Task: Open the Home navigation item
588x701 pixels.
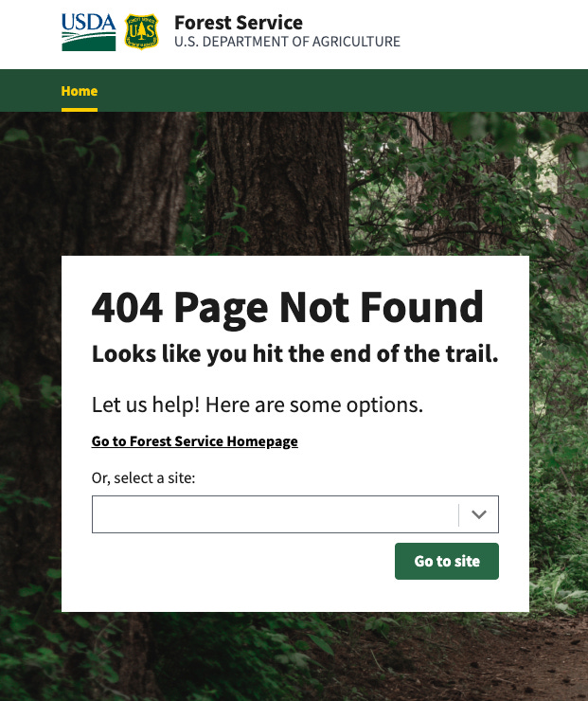Action: (80, 91)
